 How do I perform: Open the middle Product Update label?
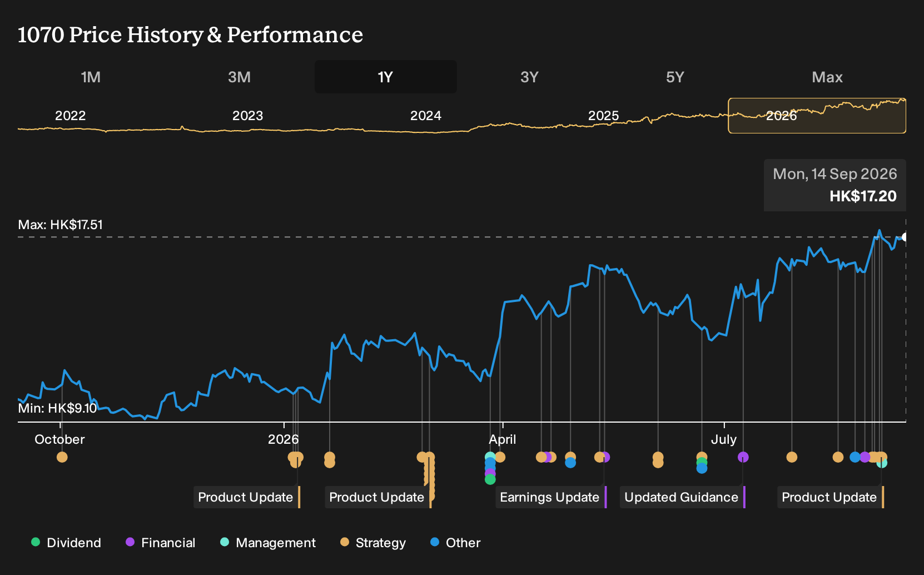point(378,497)
